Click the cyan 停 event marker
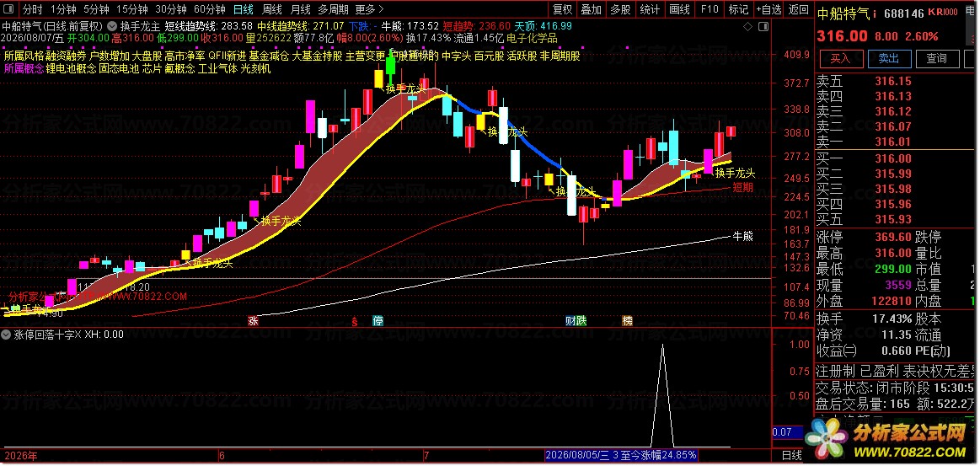 378,321
